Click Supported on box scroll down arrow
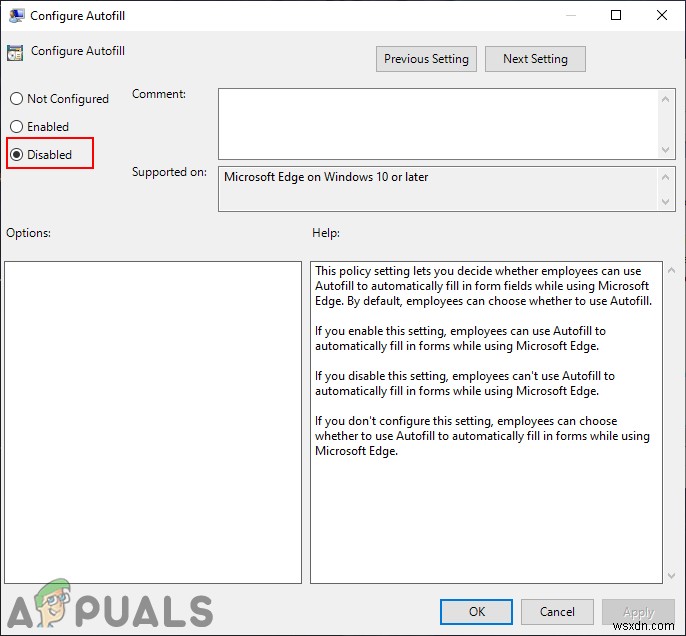 (665, 202)
